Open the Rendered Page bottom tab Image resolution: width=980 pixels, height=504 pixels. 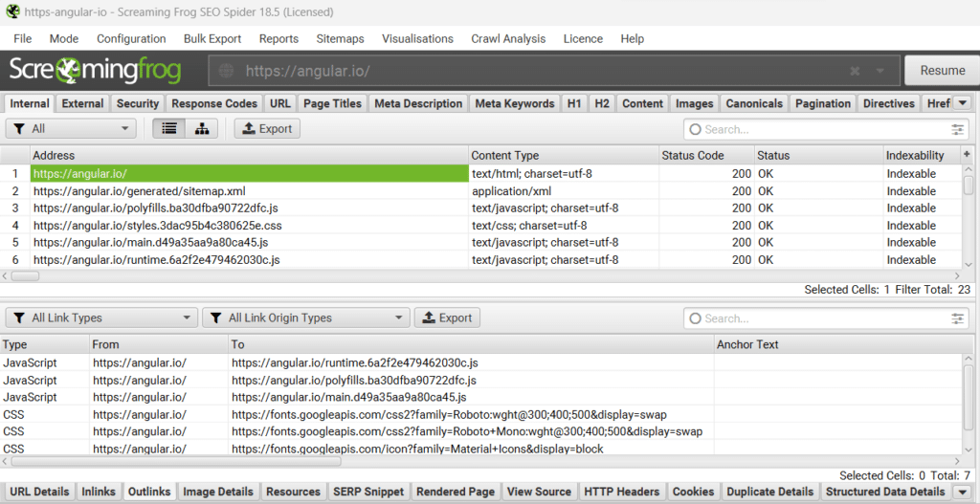click(456, 493)
